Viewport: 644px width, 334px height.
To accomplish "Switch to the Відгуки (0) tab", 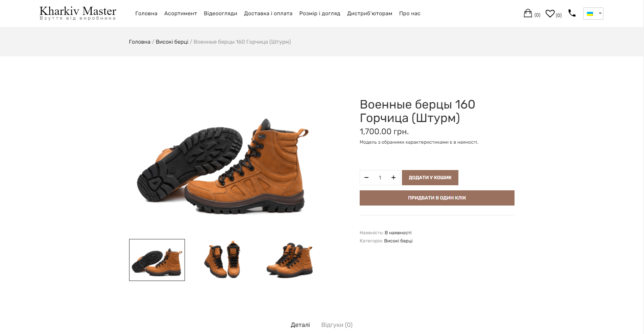I will tap(337, 325).
